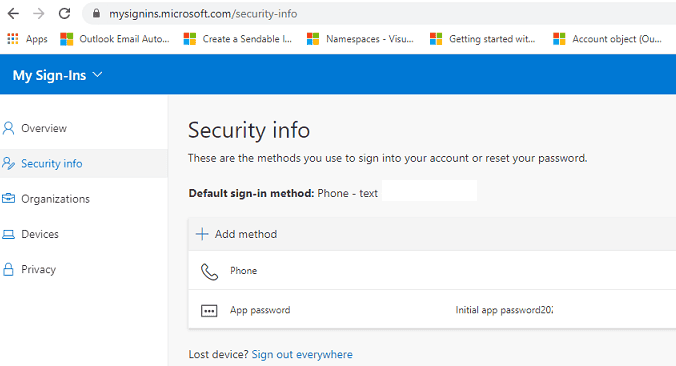The height and width of the screenshot is (366, 676).
Task: Click the Security info page heading
Action: click(249, 130)
